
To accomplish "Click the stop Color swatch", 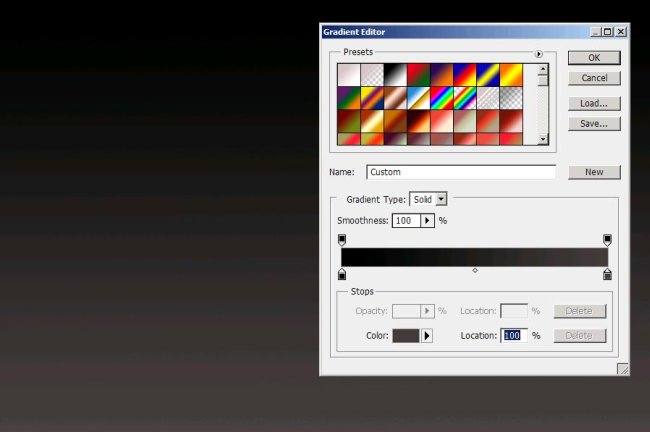I will coord(406,336).
